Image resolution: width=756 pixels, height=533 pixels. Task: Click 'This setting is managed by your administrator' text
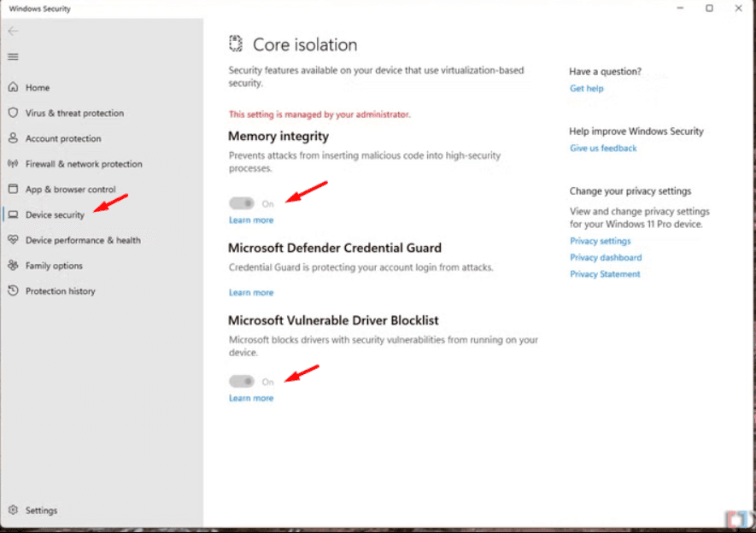pyautogui.click(x=319, y=114)
